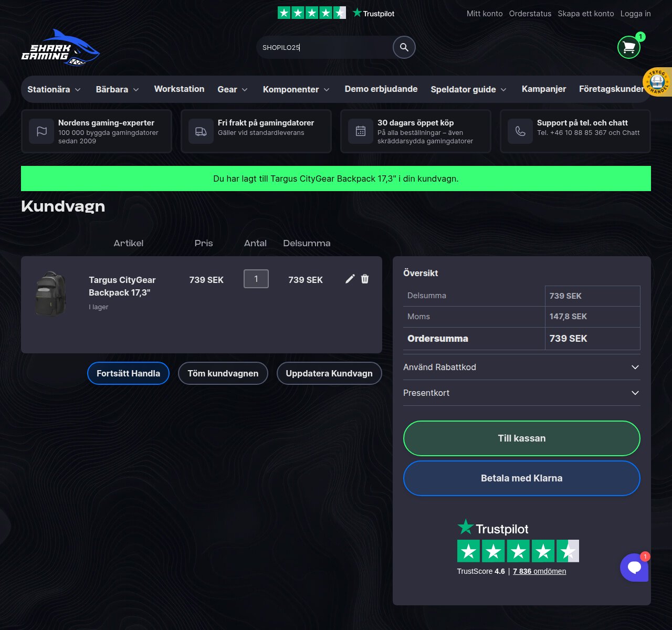The image size is (672, 630).
Task: Expand the Bärbara menu
Action: click(x=118, y=89)
